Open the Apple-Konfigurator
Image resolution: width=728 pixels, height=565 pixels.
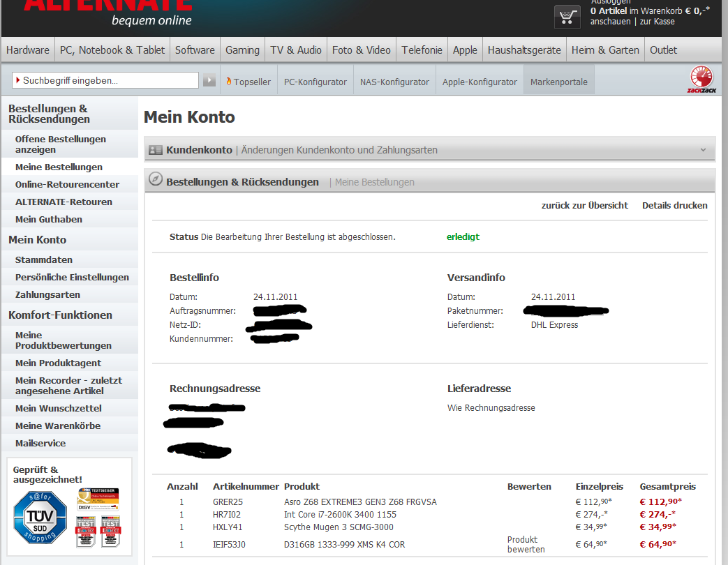coord(480,82)
